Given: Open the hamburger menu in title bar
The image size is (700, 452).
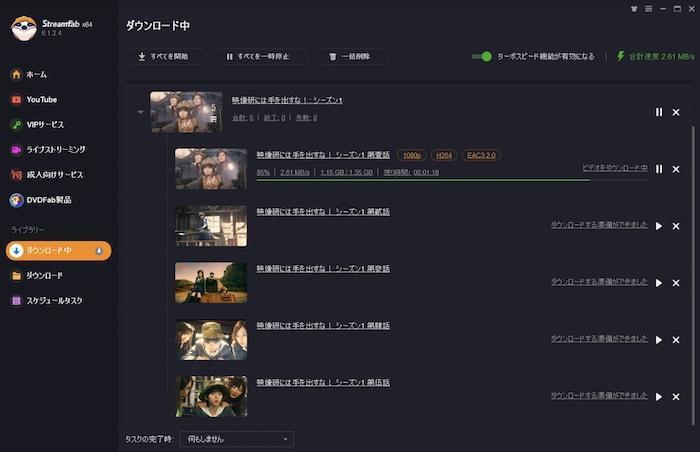Looking at the screenshot, I should 649,9.
